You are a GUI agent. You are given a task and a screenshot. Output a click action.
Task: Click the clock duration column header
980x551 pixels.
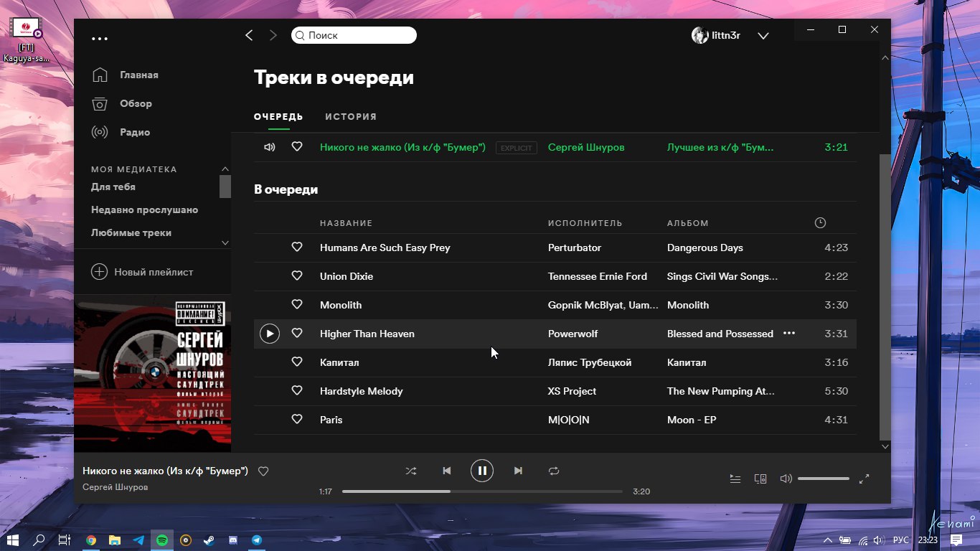pos(821,223)
